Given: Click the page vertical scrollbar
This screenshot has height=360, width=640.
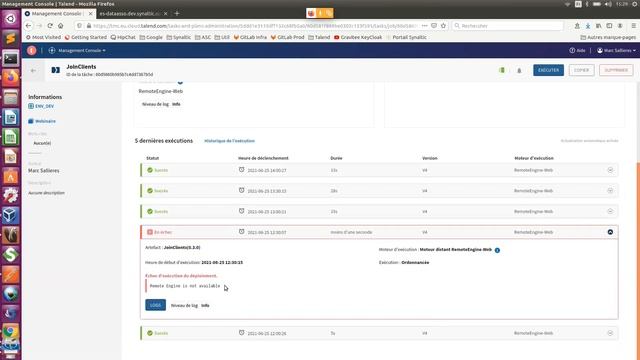Looking at the screenshot, I should click(638, 261).
